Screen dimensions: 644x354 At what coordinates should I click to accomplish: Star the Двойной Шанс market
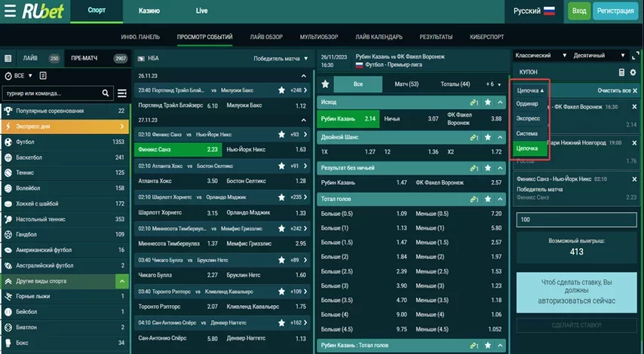487,137
